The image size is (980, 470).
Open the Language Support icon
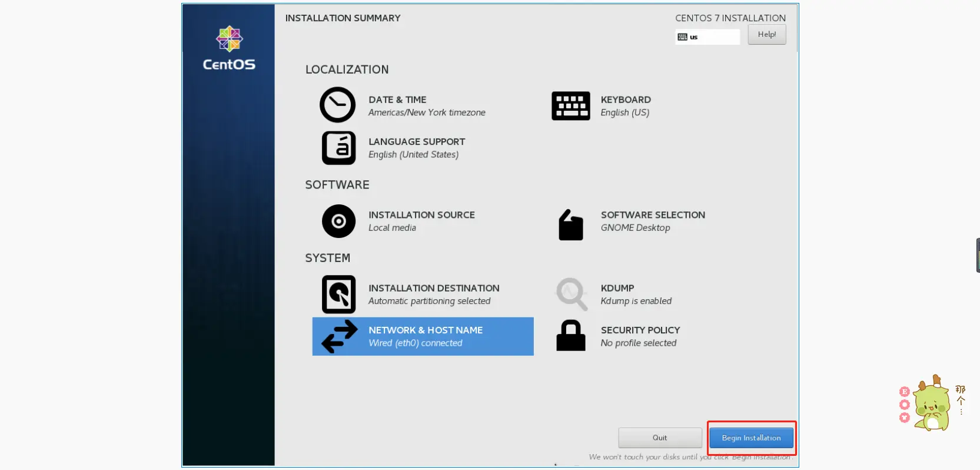(338, 148)
